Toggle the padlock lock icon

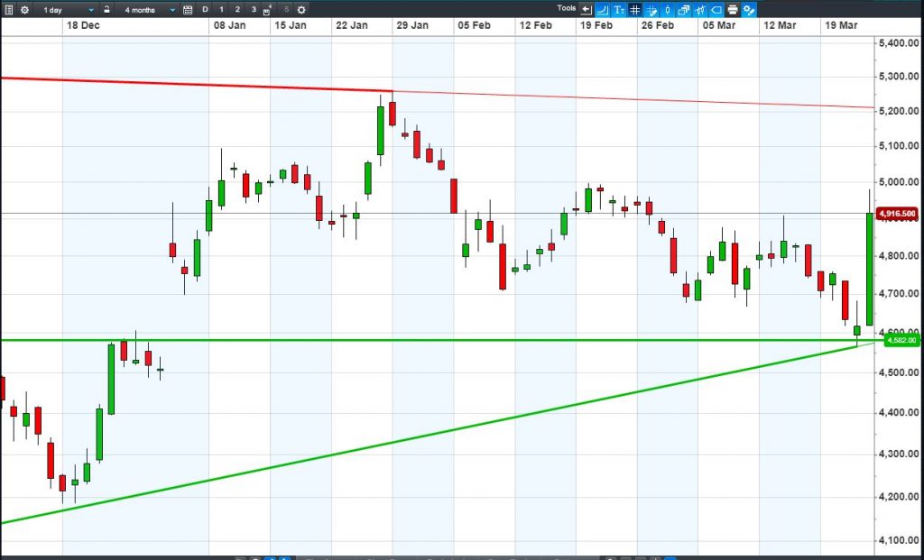106,9
